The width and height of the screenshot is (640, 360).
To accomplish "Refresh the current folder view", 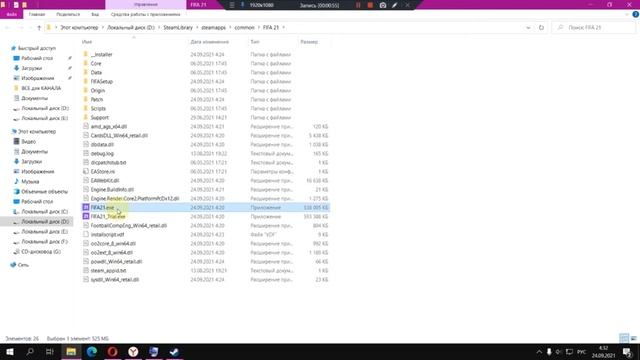I will [541, 27].
